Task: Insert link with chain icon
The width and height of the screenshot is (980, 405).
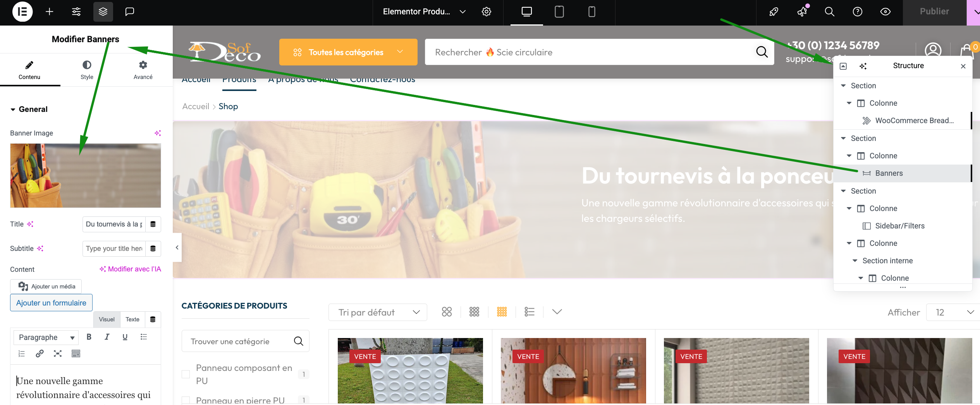Action: [40, 354]
